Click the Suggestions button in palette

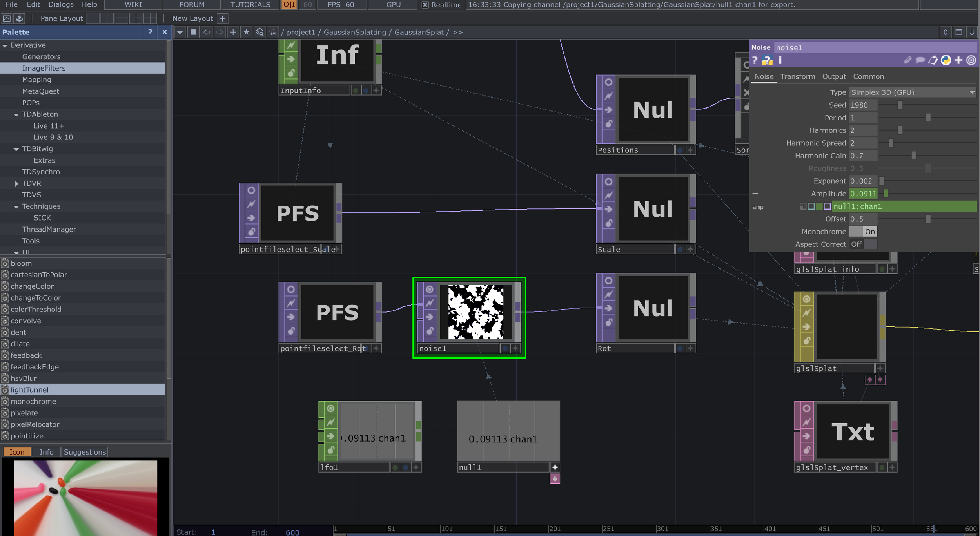pyautogui.click(x=85, y=452)
